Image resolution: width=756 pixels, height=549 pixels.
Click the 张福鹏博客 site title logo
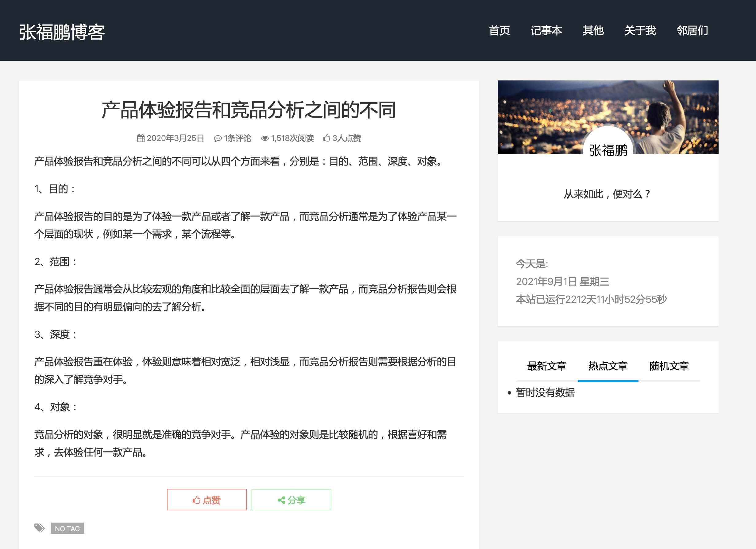62,32
